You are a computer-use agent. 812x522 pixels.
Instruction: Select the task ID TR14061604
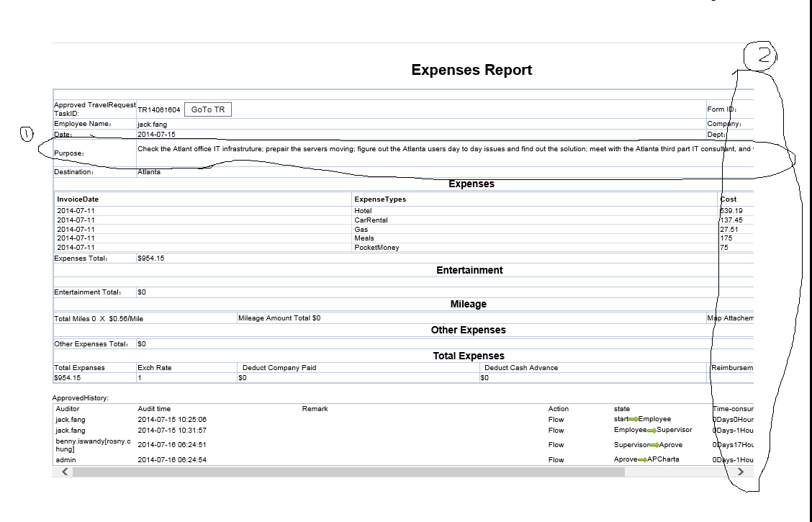158,109
